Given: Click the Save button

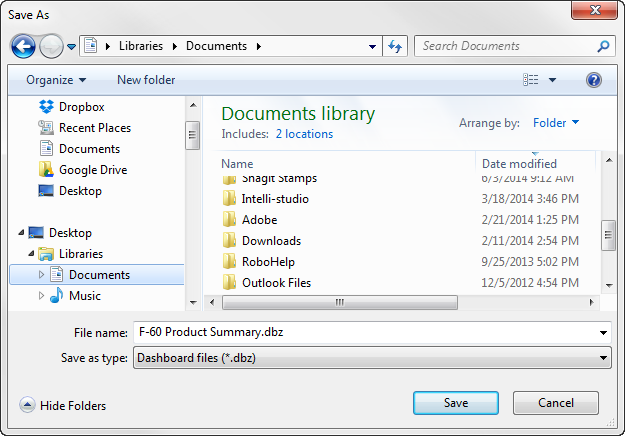Looking at the screenshot, I should pos(456,402).
